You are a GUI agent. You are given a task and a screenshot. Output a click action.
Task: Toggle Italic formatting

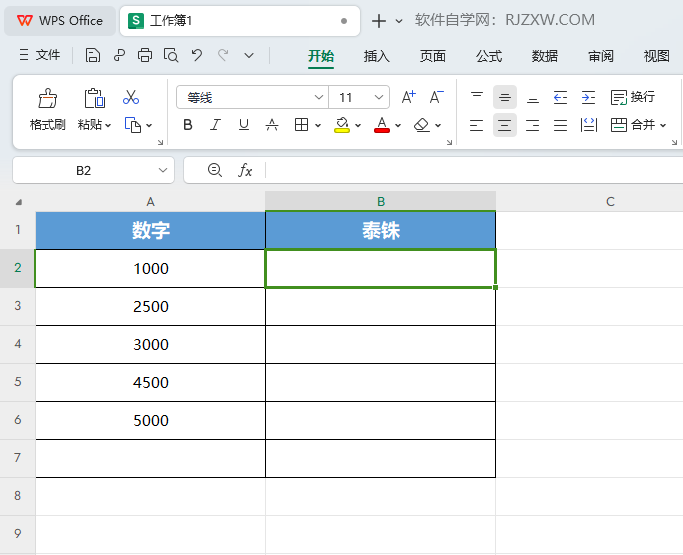[x=215, y=125]
